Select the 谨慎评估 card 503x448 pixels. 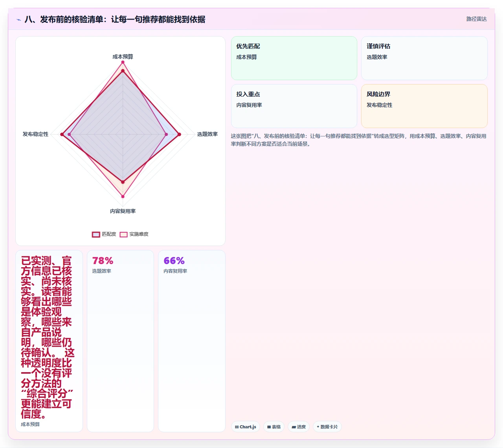coord(424,58)
